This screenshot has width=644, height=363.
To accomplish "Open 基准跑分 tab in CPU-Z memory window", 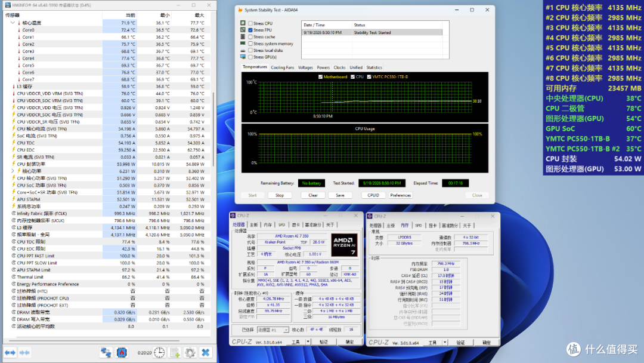I will click(450, 226).
